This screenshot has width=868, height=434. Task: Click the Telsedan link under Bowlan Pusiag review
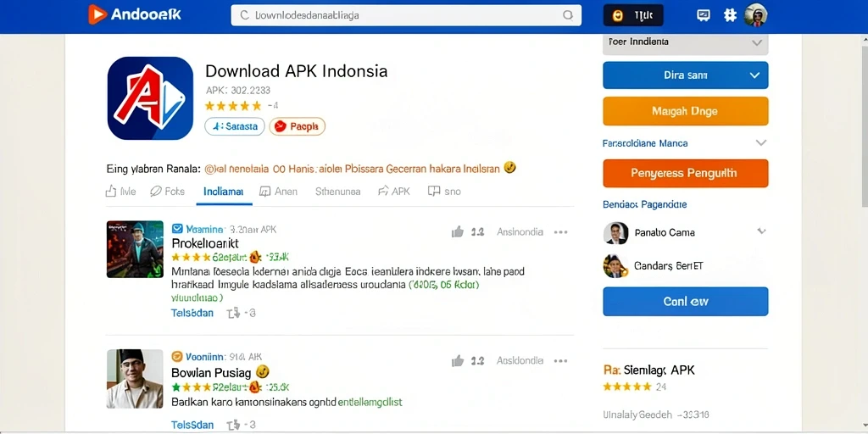click(192, 426)
